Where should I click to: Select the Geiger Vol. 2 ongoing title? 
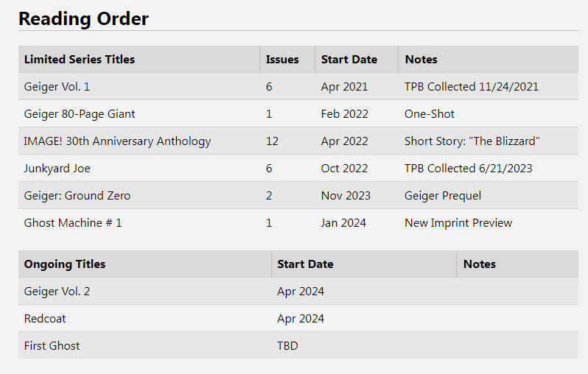click(57, 292)
